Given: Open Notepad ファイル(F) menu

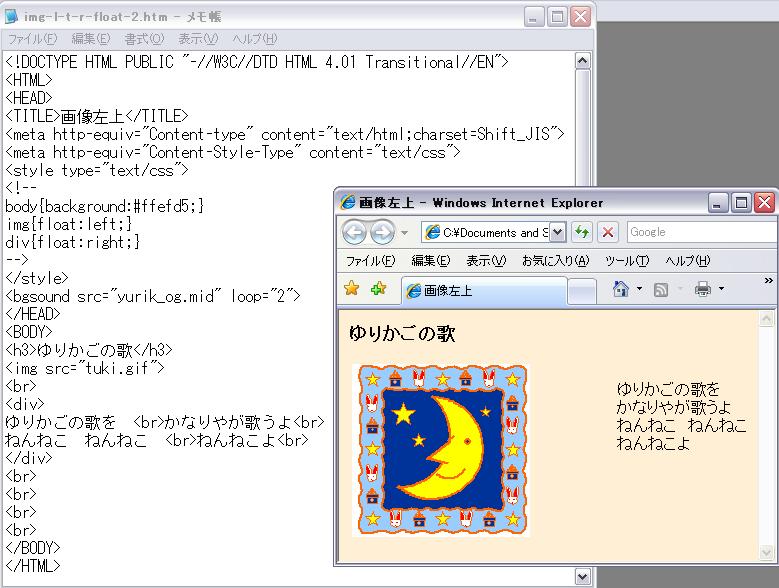Looking at the screenshot, I should [33, 39].
